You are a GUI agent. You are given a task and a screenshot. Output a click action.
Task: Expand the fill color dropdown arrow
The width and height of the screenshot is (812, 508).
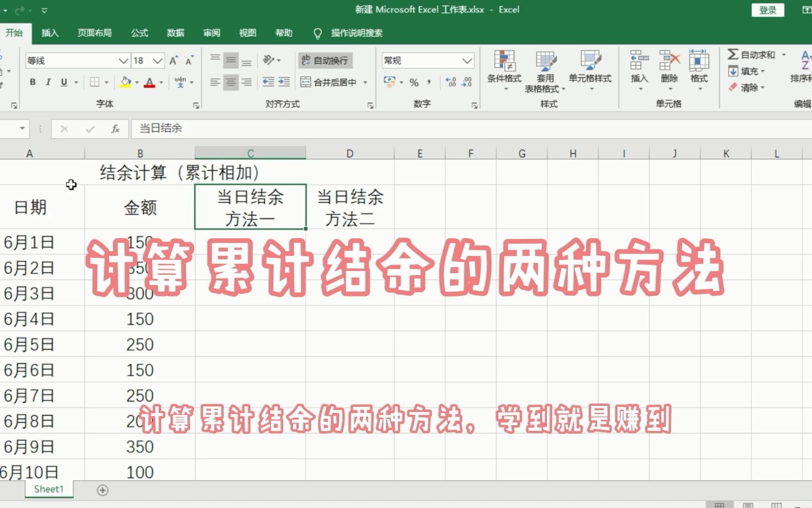[x=137, y=82]
